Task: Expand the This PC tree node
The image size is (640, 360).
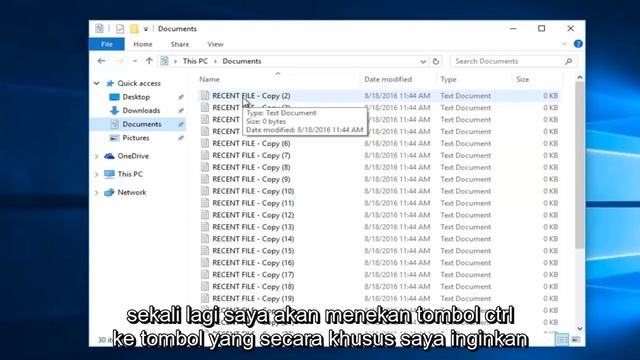Action: pos(97,174)
